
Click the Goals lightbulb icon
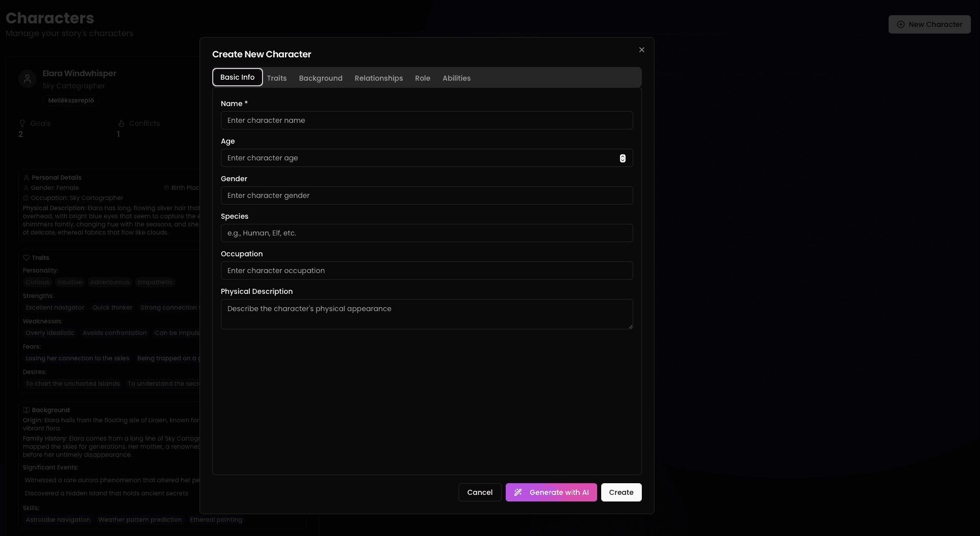22,123
